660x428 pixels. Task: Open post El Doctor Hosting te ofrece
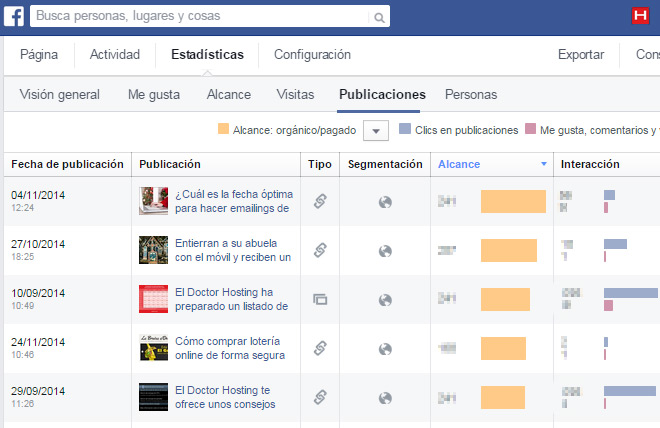pyautogui.click(x=225, y=397)
